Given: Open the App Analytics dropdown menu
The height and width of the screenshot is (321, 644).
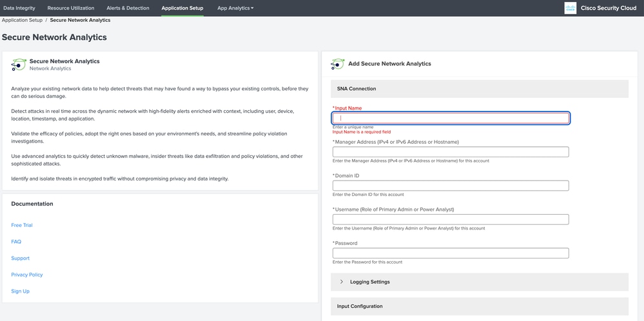Looking at the screenshot, I should tap(235, 8).
